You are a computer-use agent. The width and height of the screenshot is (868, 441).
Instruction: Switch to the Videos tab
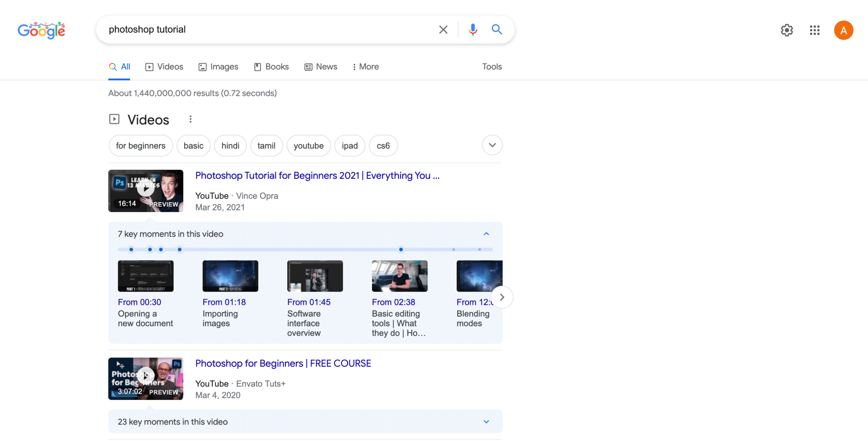click(164, 67)
